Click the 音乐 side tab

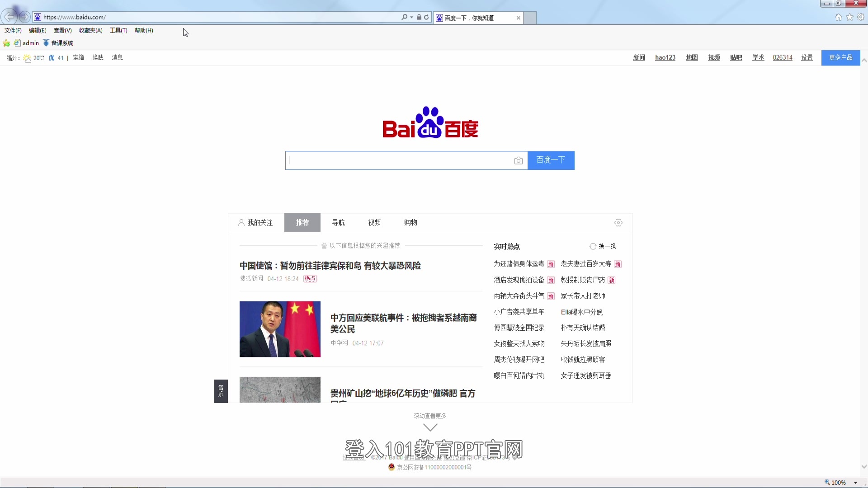[x=221, y=391]
